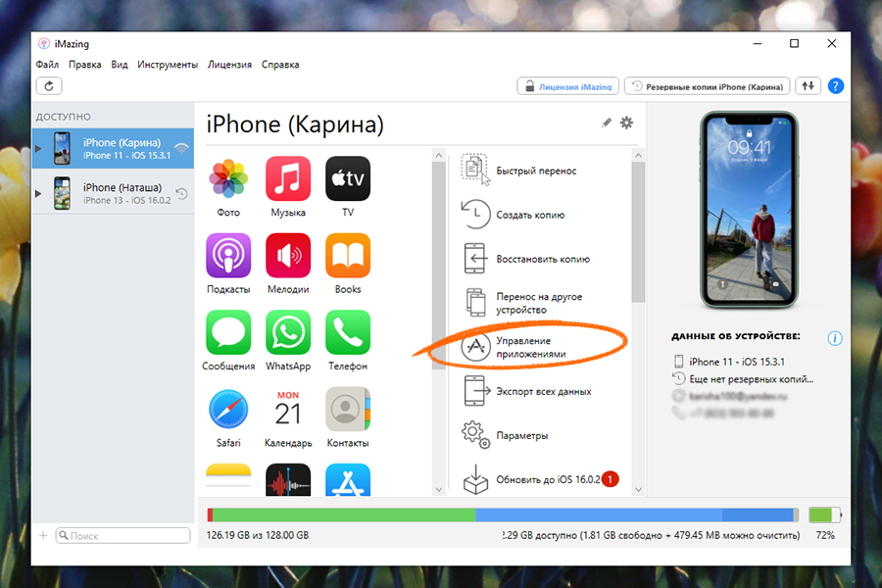Choose Восстановить копию action

(x=526, y=259)
